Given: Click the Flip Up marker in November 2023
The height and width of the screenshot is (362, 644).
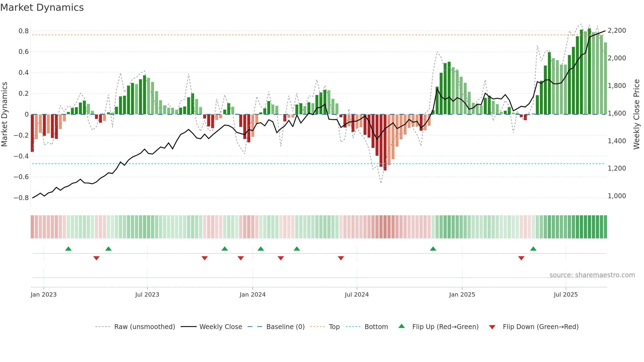Looking at the screenshot, I should pyautogui.click(x=225, y=249).
